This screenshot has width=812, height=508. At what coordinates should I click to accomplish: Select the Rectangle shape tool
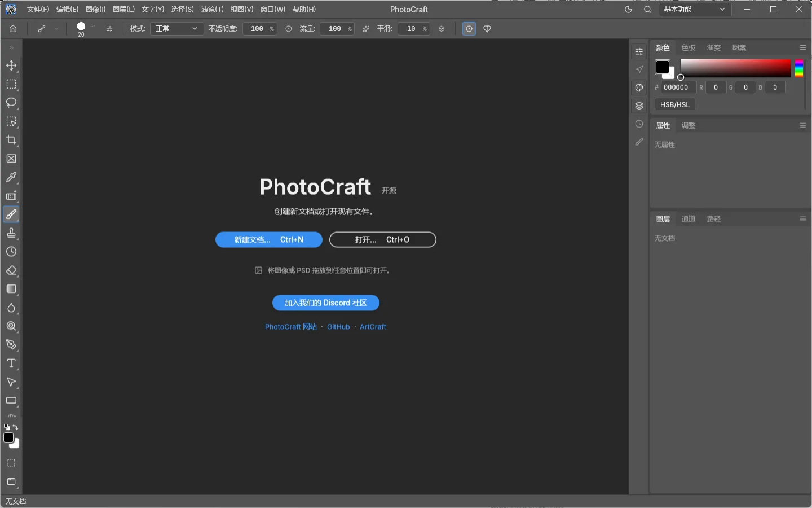(x=11, y=401)
